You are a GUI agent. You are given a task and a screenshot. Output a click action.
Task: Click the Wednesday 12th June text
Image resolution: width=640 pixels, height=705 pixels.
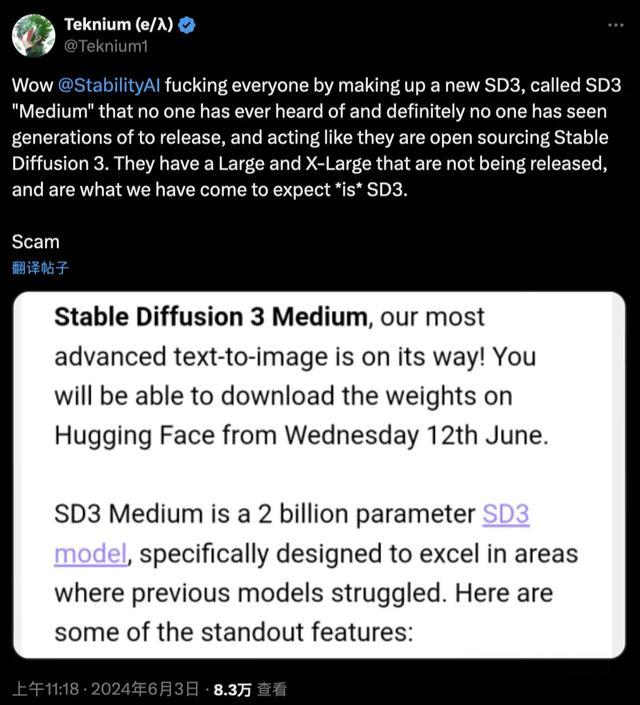click(416, 435)
